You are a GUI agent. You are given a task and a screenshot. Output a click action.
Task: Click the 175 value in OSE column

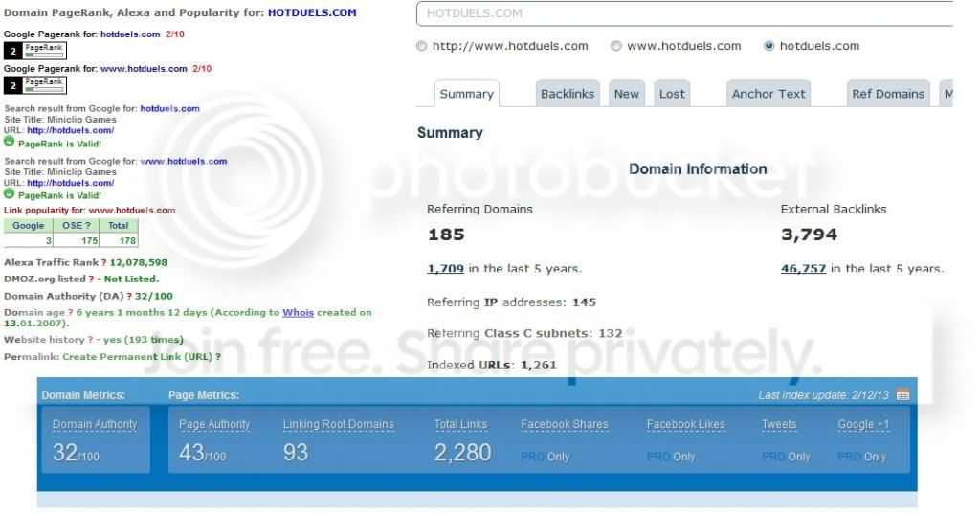[x=89, y=240]
